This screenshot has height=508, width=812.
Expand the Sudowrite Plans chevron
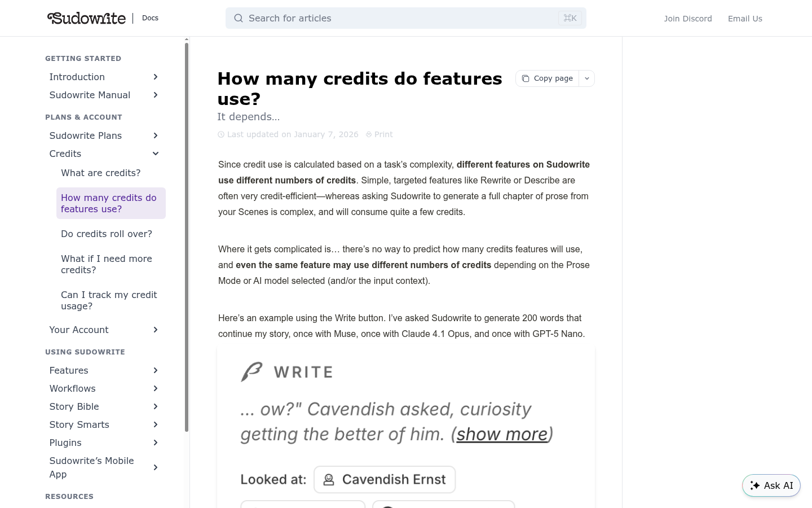pyautogui.click(x=156, y=135)
